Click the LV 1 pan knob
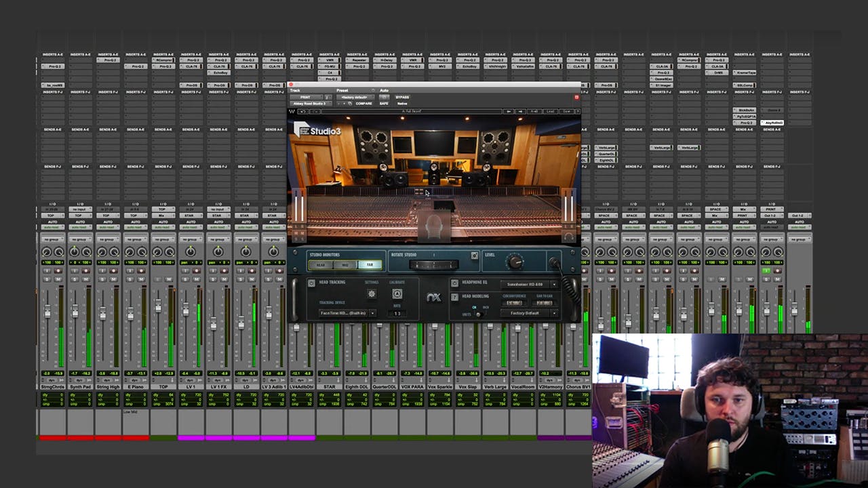Screen dimensions: 868x488 (191, 251)
